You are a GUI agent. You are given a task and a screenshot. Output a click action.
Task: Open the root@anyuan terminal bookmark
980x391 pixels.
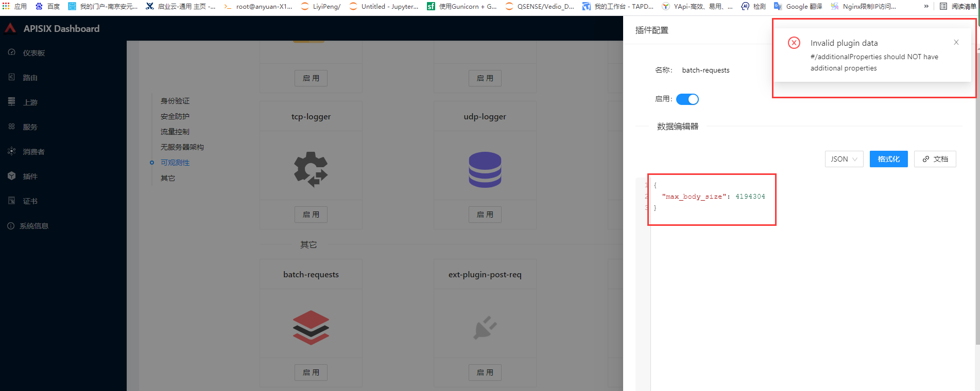[x=259, y=6]
